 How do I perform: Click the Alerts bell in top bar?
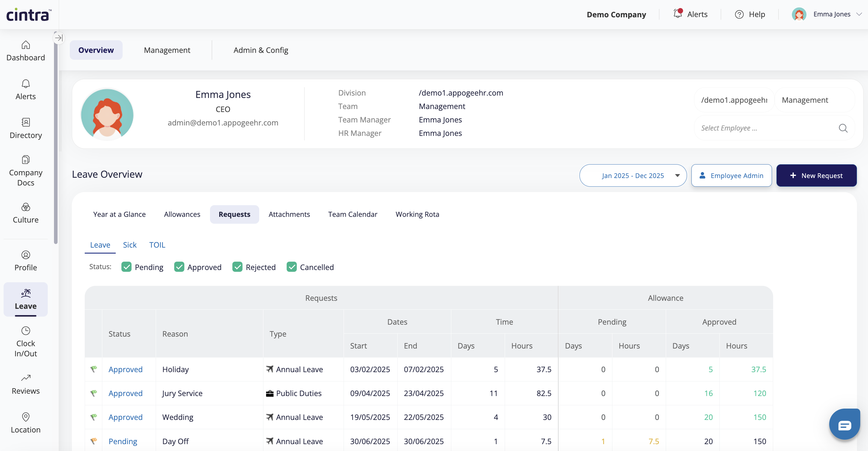(x=677, y=14)
